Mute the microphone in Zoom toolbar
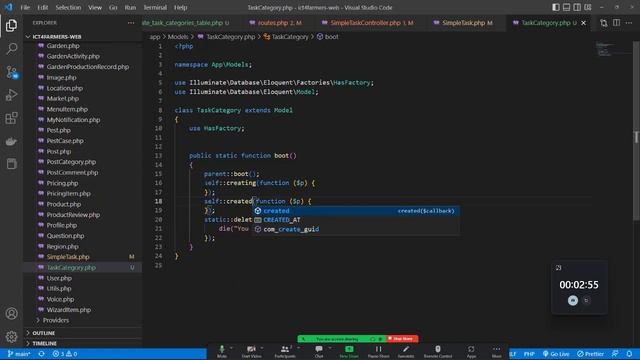The height and width of the screenshot is (360, 640). pos(222,351)
